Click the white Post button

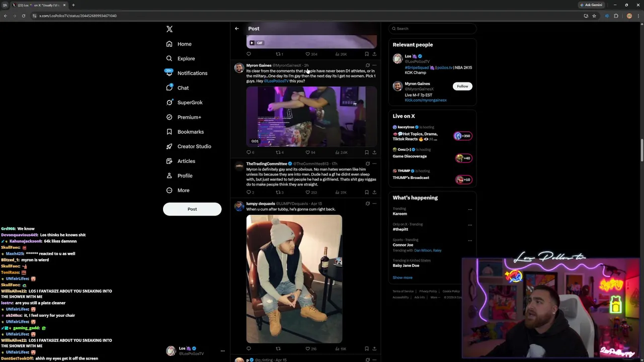[x=192, y=209]
